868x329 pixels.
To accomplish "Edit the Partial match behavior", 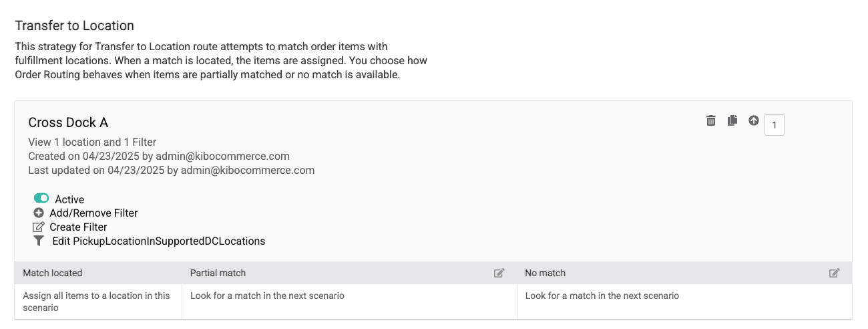I will (x=499, y=273).
